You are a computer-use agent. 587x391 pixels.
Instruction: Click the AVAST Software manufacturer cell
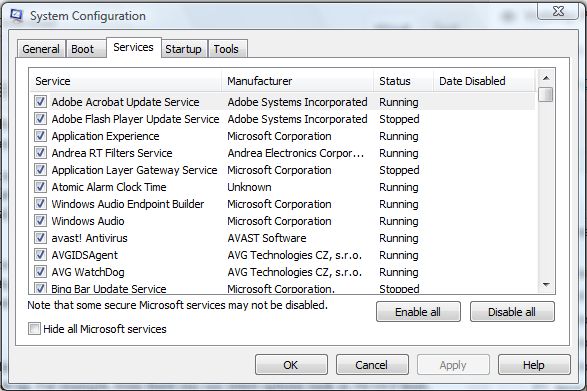tap(267, 238)
